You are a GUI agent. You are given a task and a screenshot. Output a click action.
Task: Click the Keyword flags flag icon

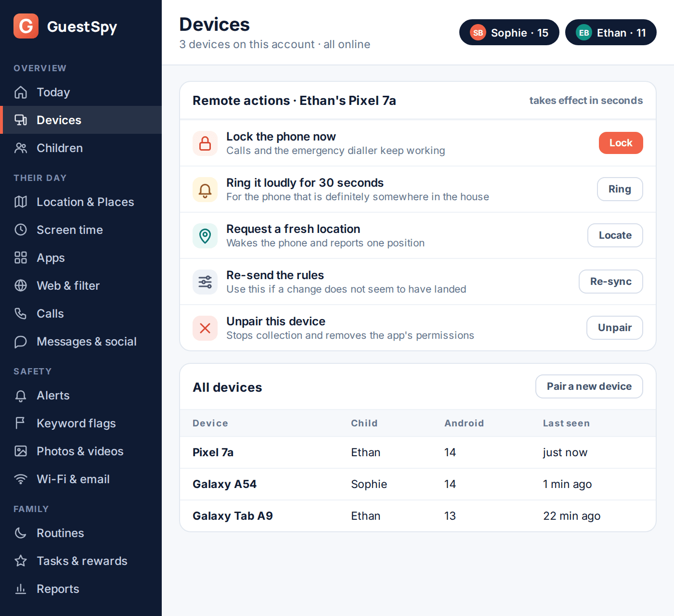(x=21, y=423)
